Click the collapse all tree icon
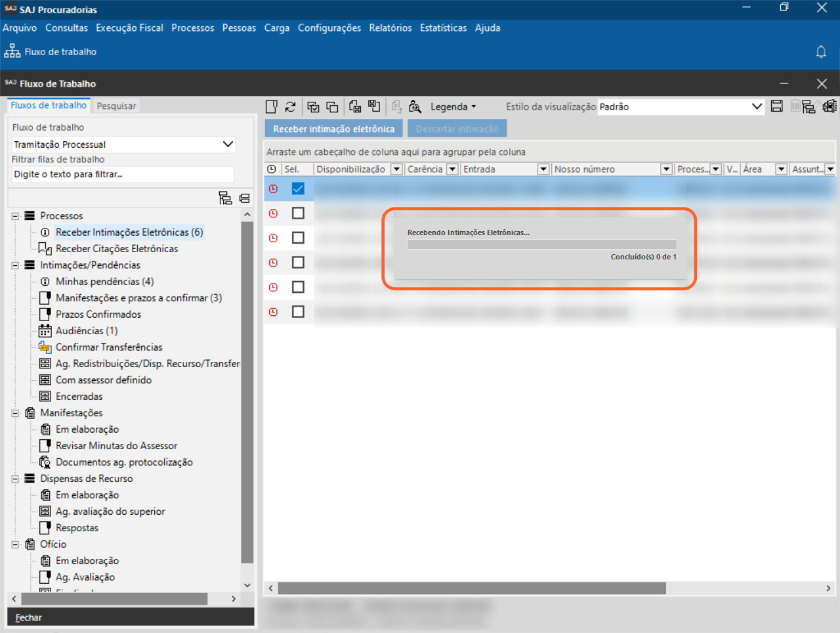The image size is (840, 633). (x=245, y=198)
